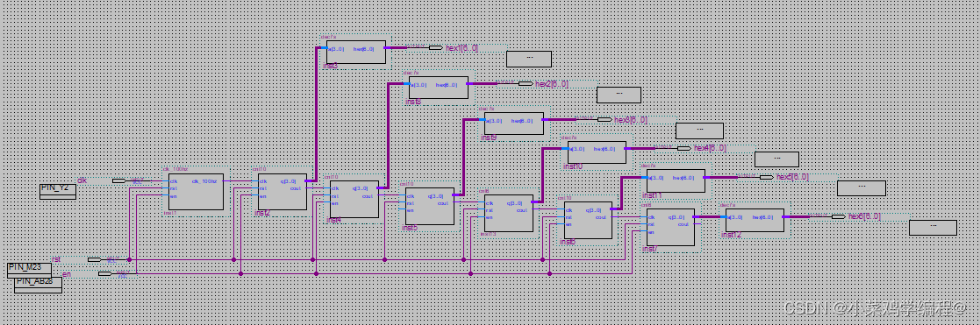Click the assignment box beside hex2[6..0]
This screenshot has height=325, width=980.
coord(619,95)
